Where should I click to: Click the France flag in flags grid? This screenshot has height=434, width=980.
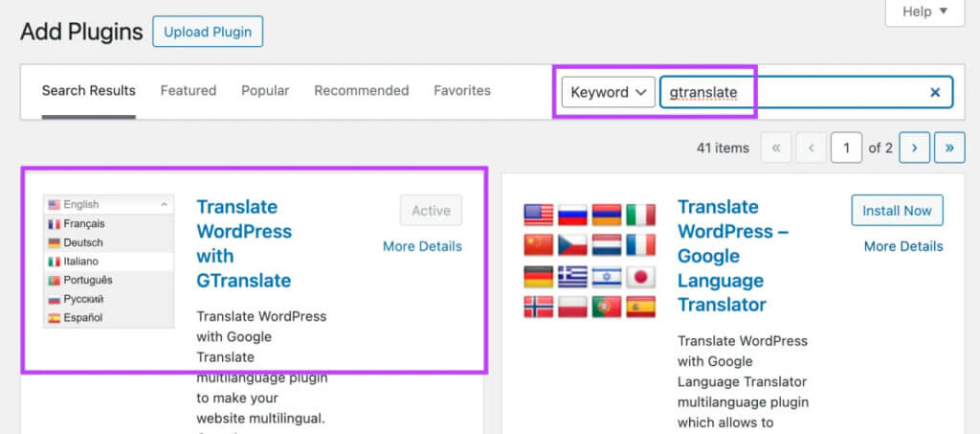tap(640, 244)
